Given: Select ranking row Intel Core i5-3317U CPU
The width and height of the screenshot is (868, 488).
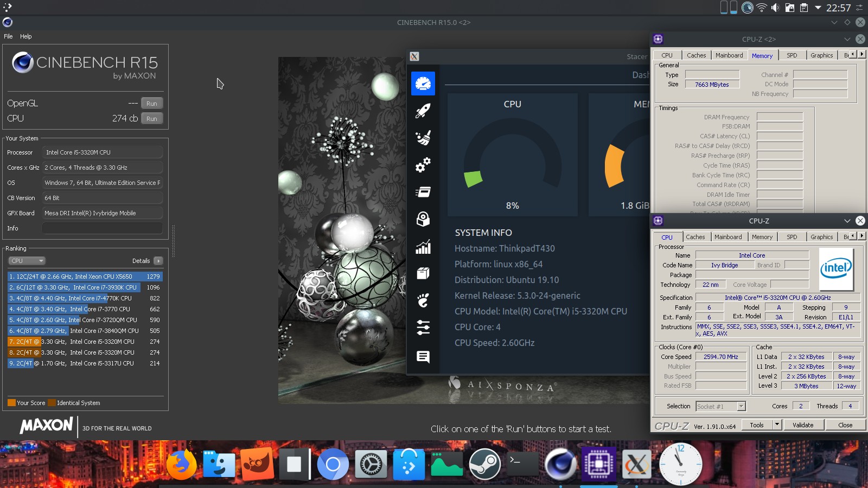Looking at the screenshot, I should (x=85, y=363).
